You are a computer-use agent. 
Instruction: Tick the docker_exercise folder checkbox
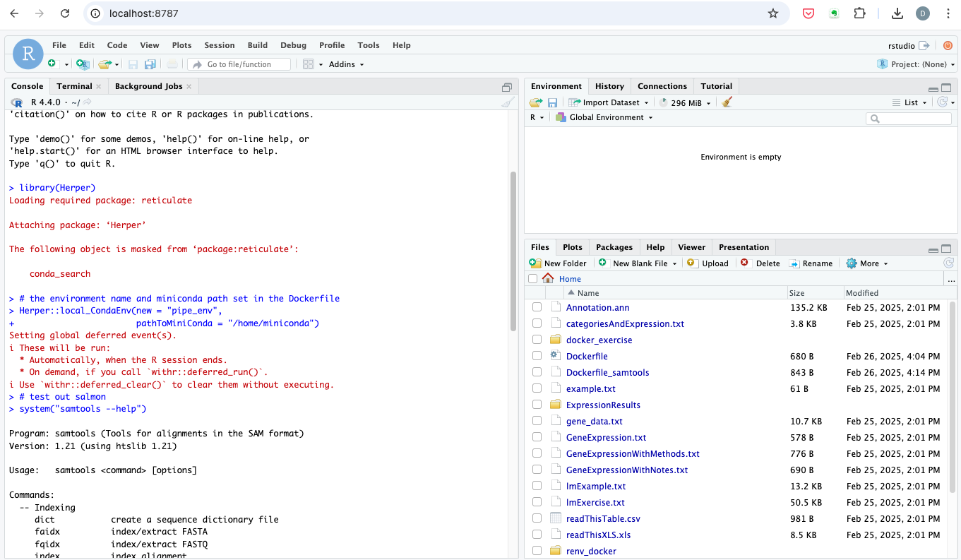[x=537, y=340]
